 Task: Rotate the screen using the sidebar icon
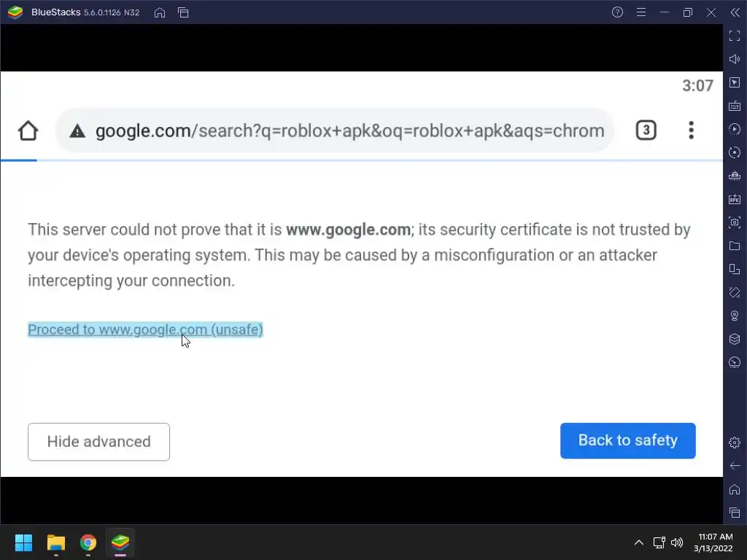(x=734, y=292)
